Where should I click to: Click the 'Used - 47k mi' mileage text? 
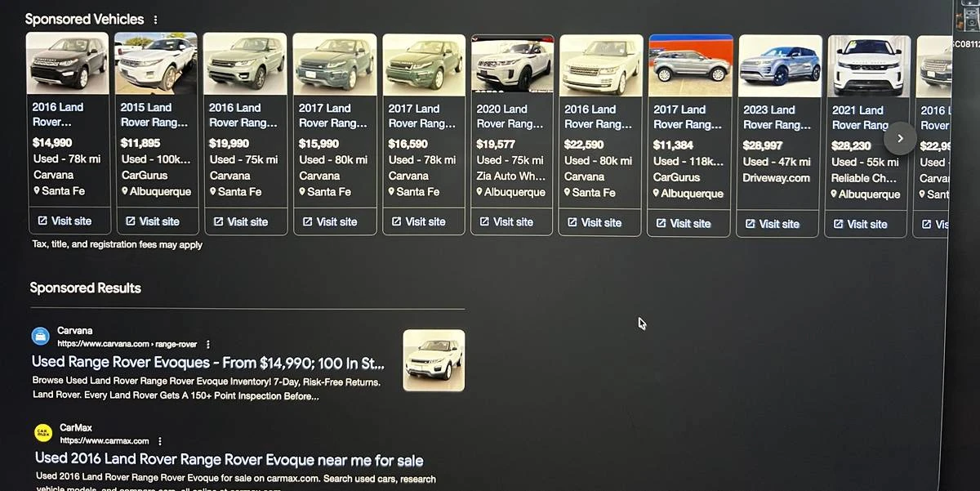click(x=777, y=162)
